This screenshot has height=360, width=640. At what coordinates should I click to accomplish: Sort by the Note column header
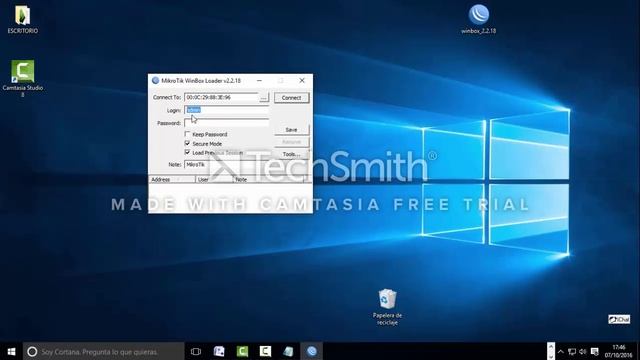tap(268, 179)
